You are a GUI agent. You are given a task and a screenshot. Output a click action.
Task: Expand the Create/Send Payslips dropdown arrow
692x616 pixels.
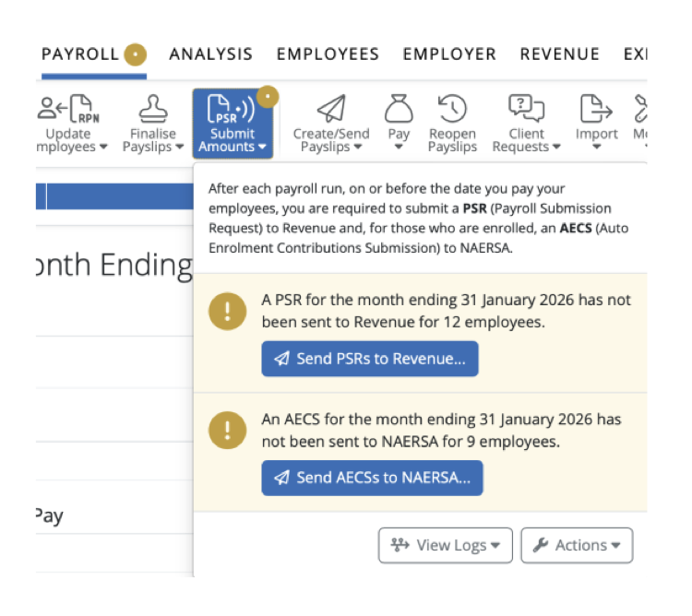click(x=357, y=147)
